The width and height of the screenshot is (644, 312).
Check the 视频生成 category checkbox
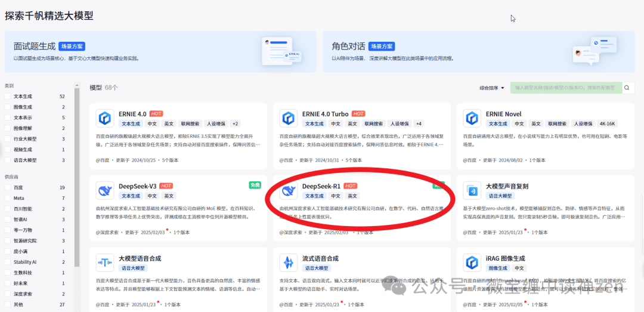coord(7,150)
